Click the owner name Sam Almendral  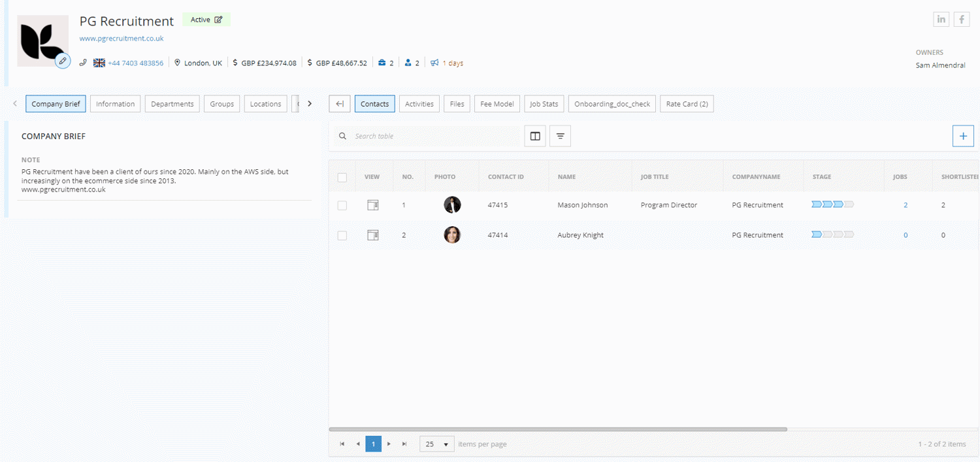(x=940, y=65)
